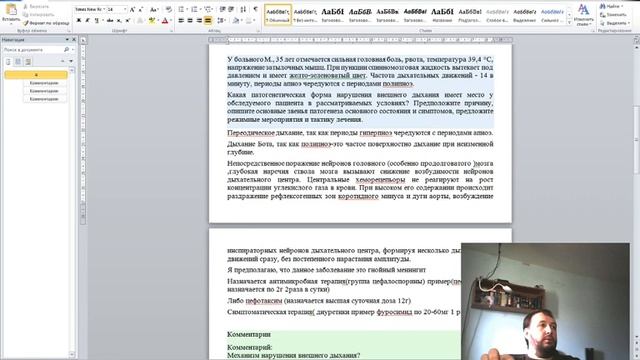Toggle the paragraph marks (¶) display
The height and width of the screenshot is (360, 640).
click(x=256, y=9)
